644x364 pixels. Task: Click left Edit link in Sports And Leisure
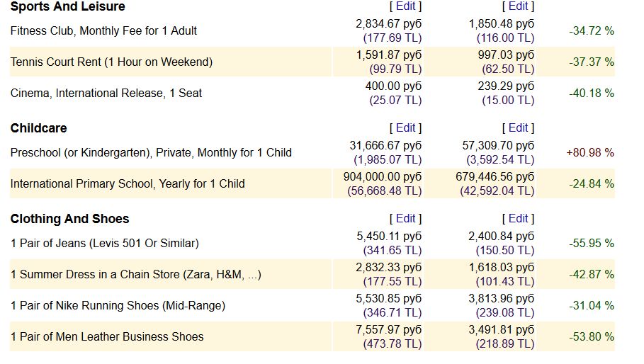(405, 6)
